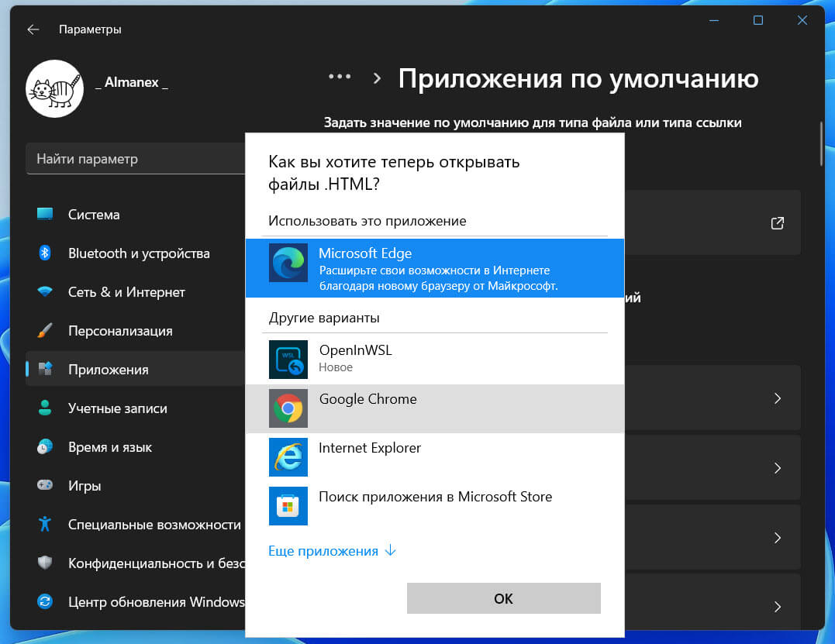Viewport: 835px width, 644px height.
Task: Expand Еще приложения link
Action: [333, 551]
